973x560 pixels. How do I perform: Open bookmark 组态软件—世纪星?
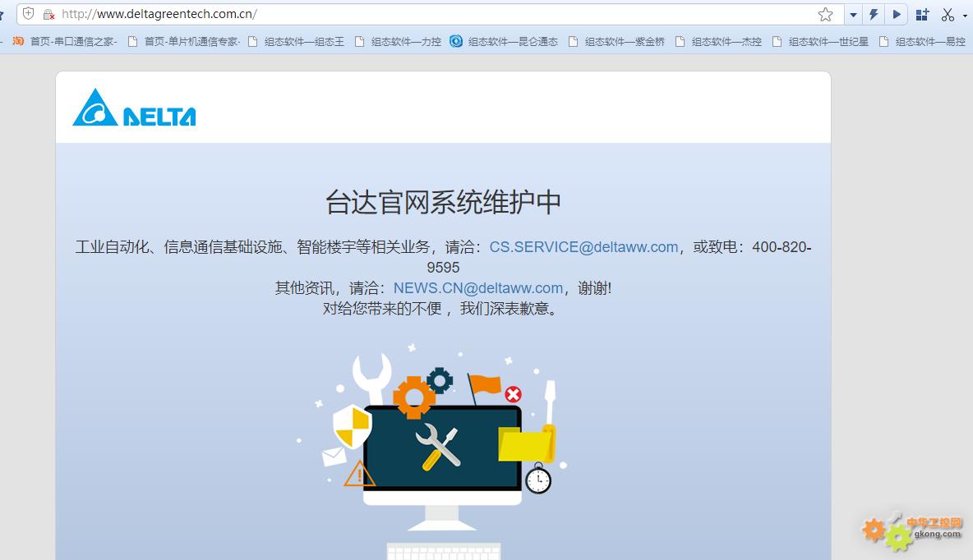click(820, 42)
